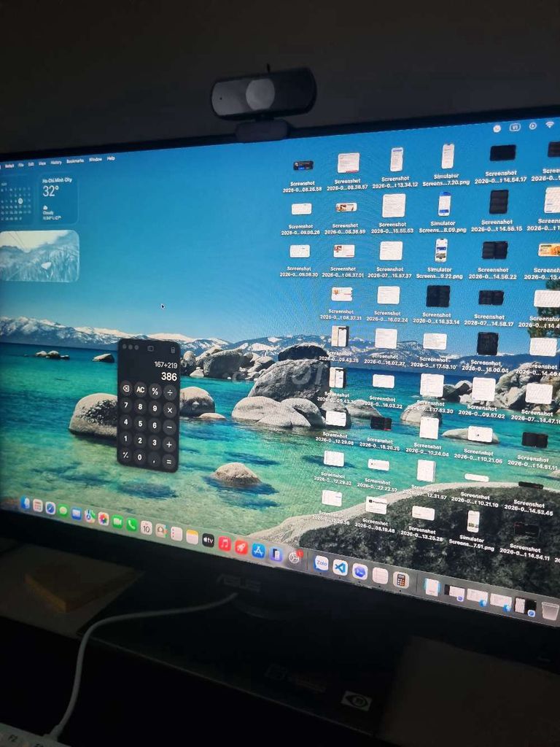Viewport: 560px width, 747px height.
Task: Click the percent key in Calculator
Action: coord(155,391)
